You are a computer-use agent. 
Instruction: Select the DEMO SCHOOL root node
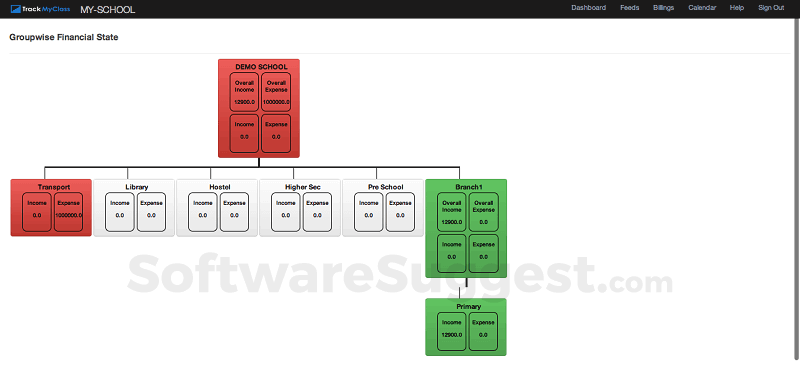(x=259, y=108)
